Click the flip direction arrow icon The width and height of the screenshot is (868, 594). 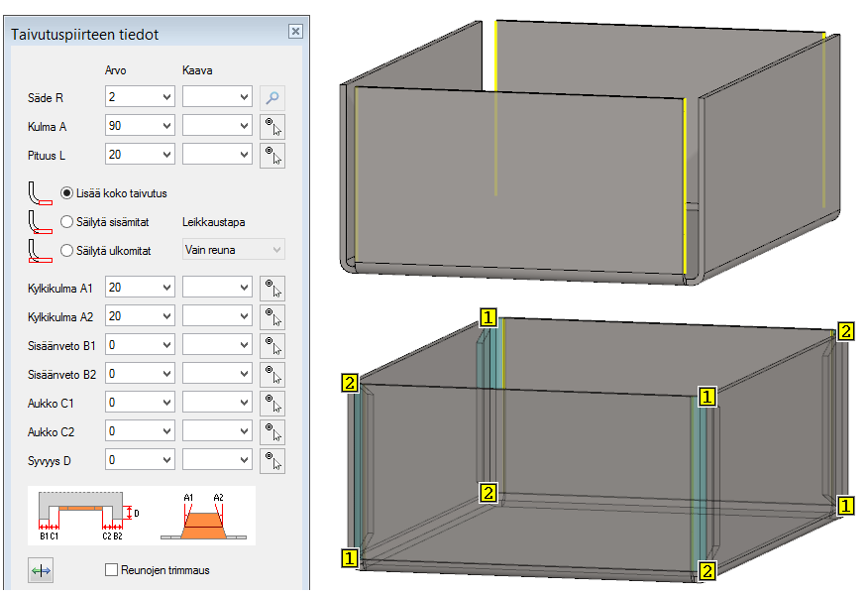(x=42, y=570)
